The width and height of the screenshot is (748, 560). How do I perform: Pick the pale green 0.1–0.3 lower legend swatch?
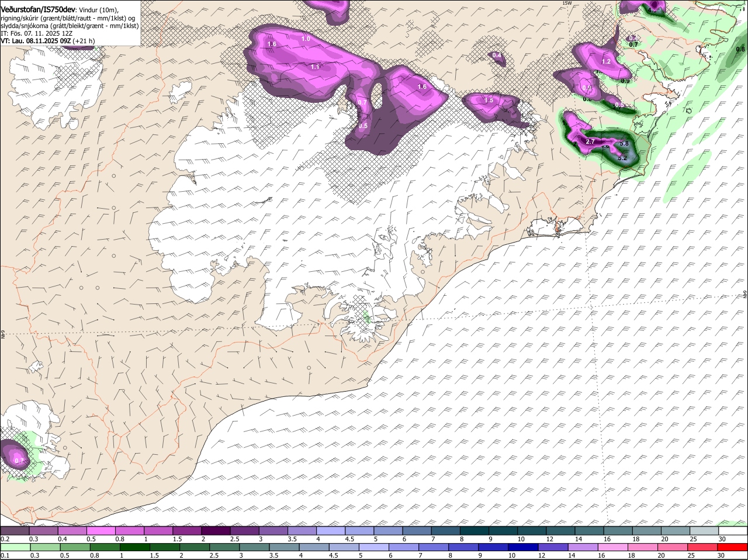tap(15, 547)
